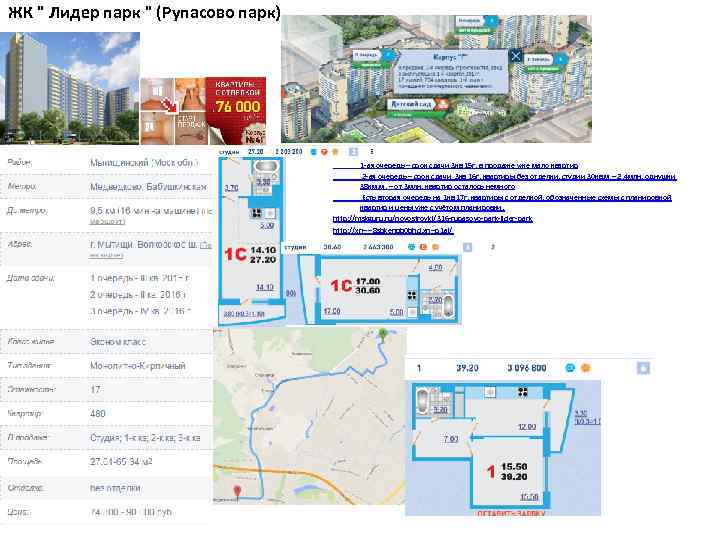
Task: Click the blue marker left of the Корпус popup
Action: pos(388,55)
